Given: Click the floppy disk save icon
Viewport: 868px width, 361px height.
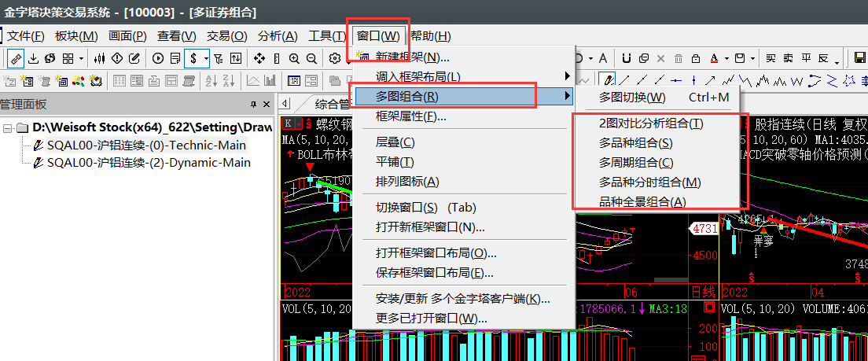Looking at the screenshot, I should point(860,58).
